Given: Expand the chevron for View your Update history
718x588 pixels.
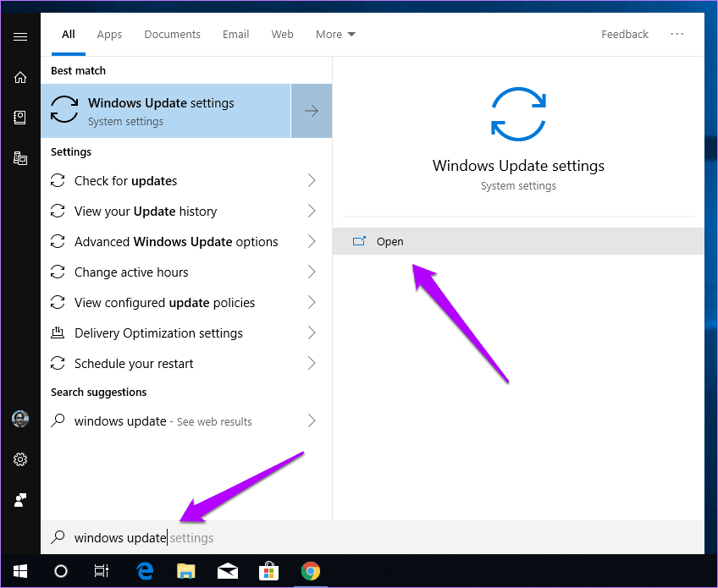Looking at the screenshot, I should (x=312, y=211).
